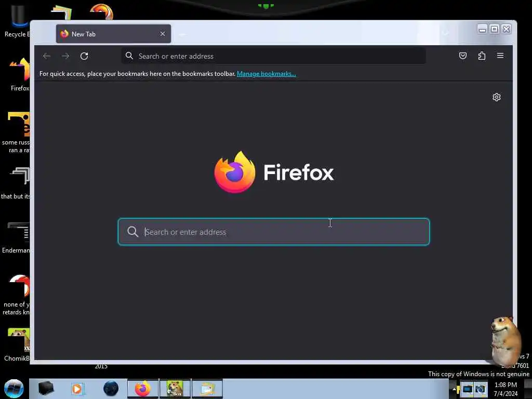Minimize the Firefox window
Image resolution: width=532 pixels, height=399 pixels.
coord(482,30)
